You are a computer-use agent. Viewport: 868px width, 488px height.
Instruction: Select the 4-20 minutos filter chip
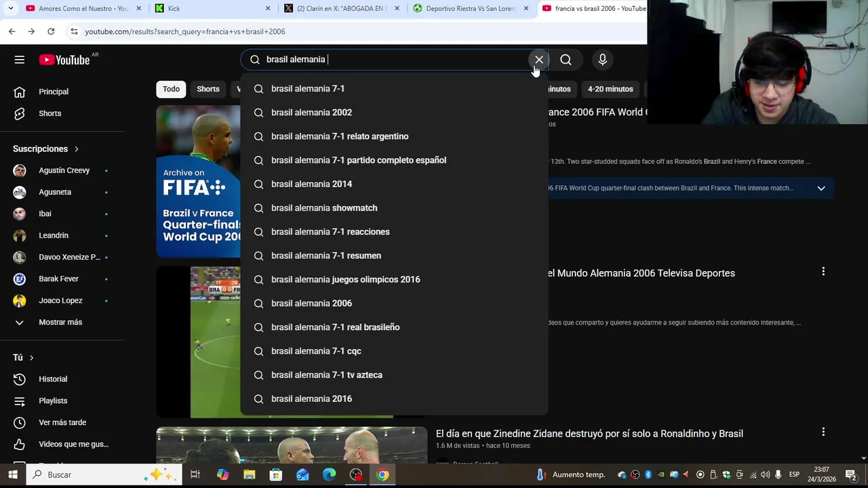[610, 89]
